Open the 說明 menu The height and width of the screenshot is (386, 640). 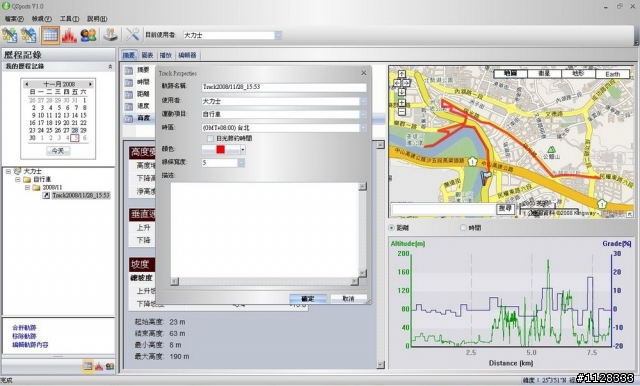(x=97, y=19)
